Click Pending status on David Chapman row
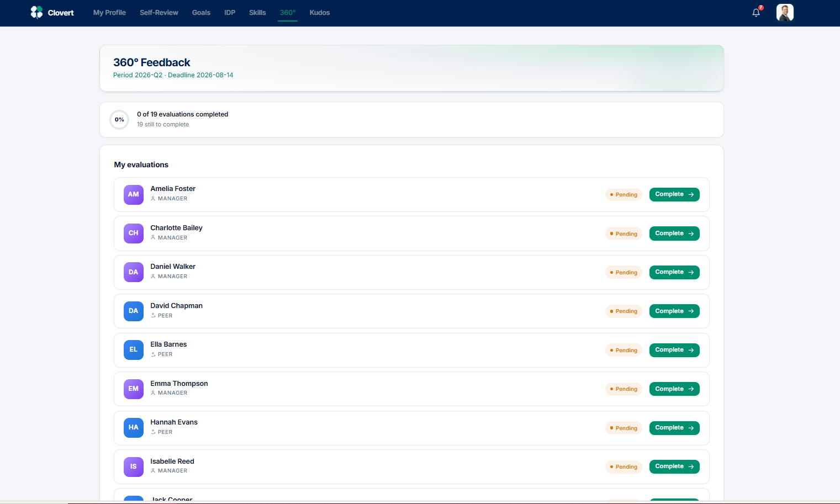This screenshot has width=840, height=504. (624, 311)
